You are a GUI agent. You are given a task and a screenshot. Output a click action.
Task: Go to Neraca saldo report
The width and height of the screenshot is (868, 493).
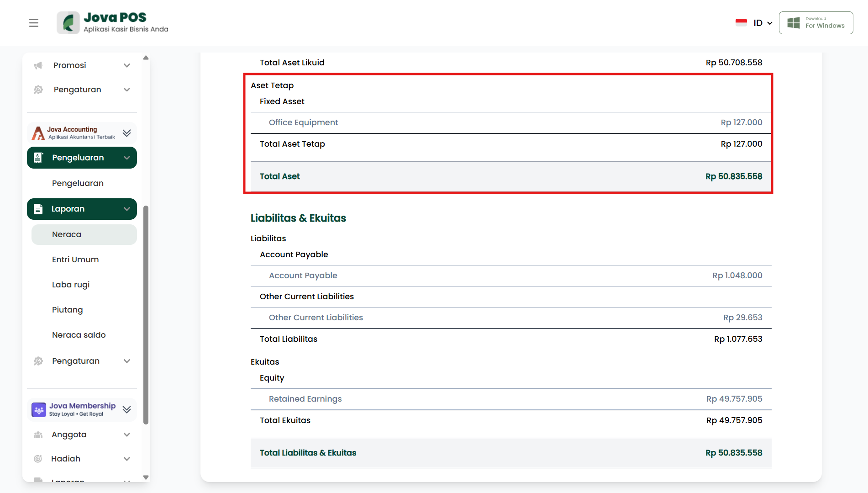click(79, 335)
